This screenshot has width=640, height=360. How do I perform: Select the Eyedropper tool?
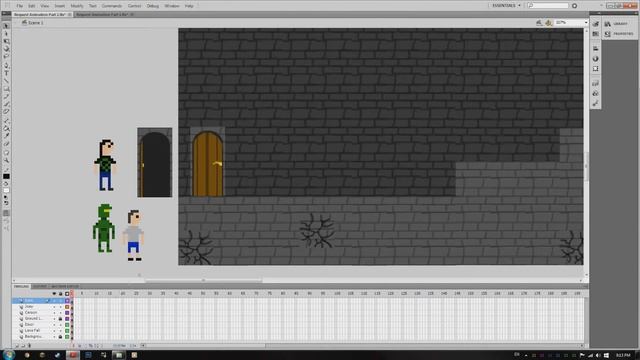(6, 136)
